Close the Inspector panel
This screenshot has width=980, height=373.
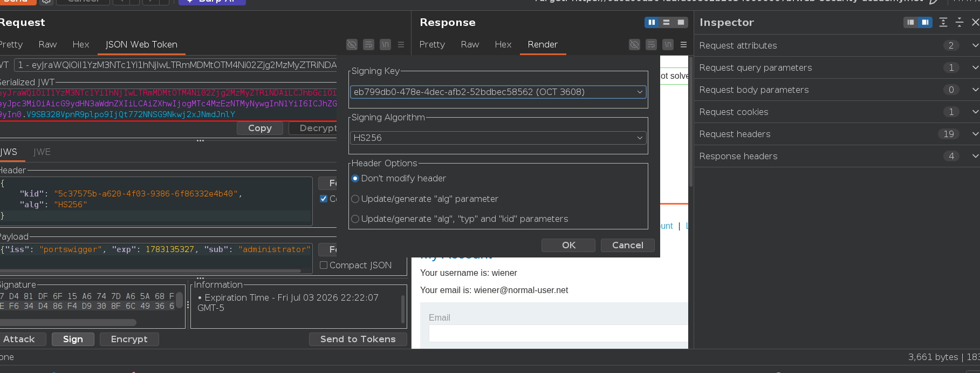(x=975, y=22)
